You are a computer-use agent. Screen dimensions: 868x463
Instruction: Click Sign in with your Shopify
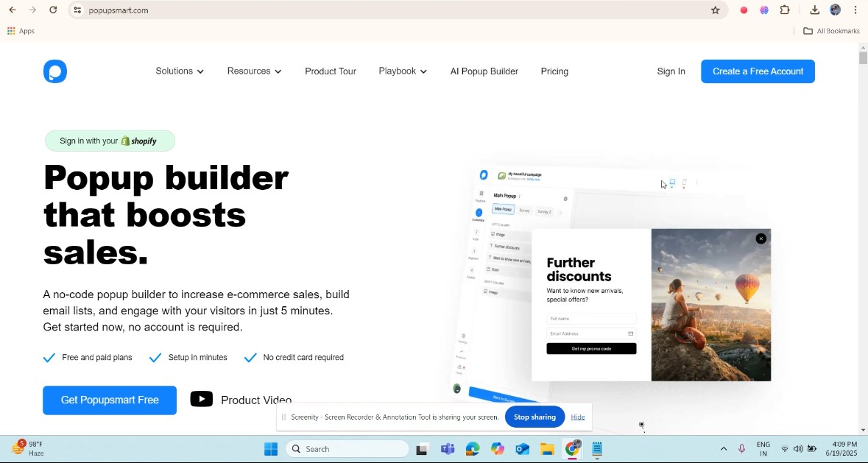point(110,141)
